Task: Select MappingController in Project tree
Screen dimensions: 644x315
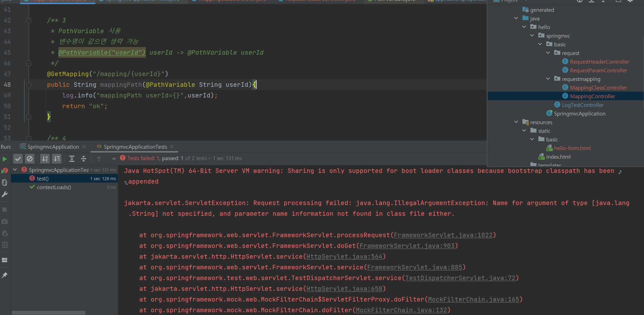Action: 593,96
